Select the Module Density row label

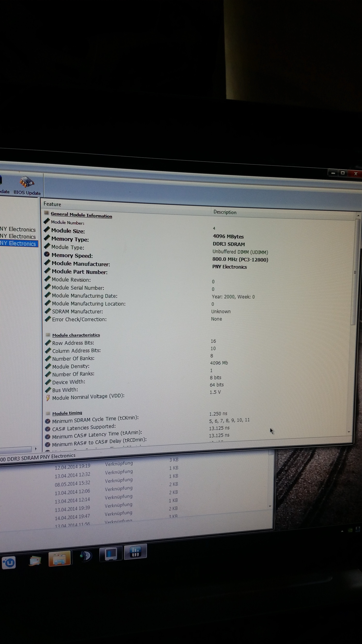71,366
